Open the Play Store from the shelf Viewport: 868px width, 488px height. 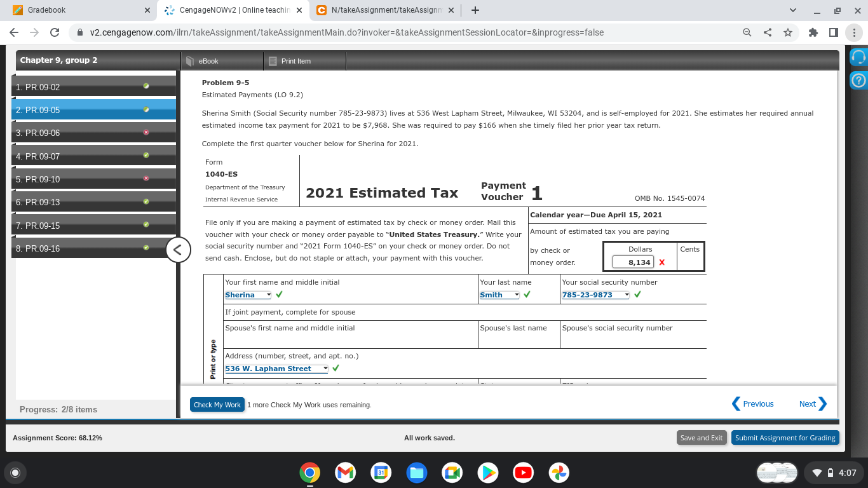pos(487,473)
